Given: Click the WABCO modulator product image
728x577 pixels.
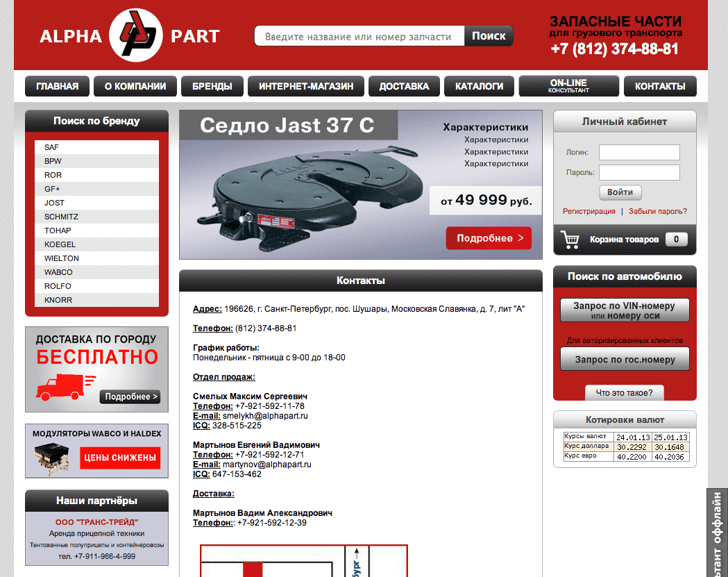Looking at the screenshot, I should pos(51,459).
